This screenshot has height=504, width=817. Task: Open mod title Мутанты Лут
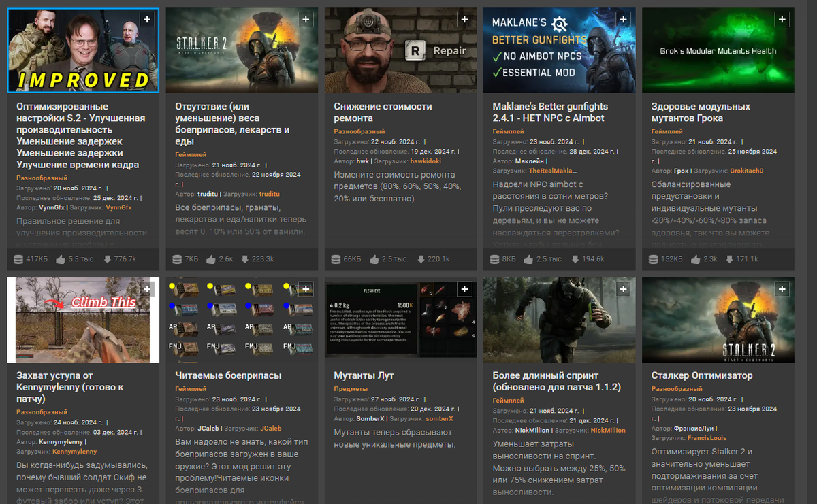pyautogui.click(x=364, y=375)
